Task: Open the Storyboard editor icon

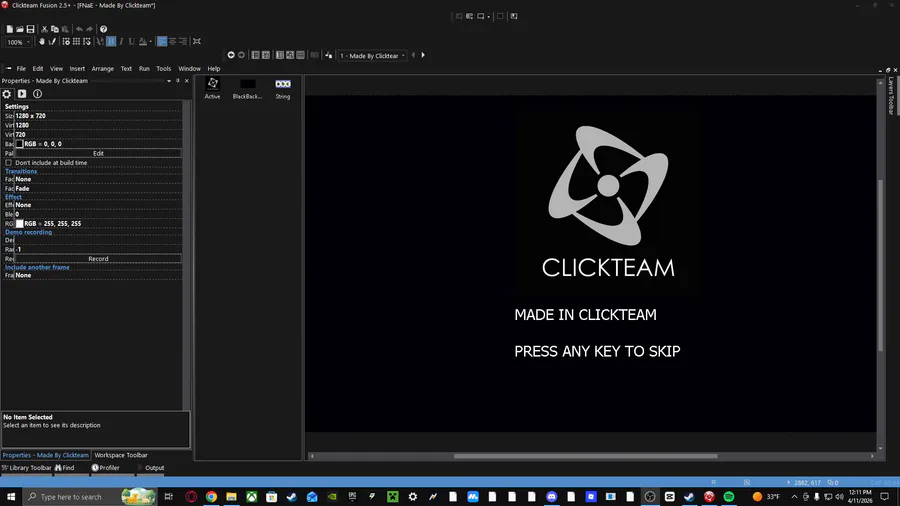Action: point(255,55)
